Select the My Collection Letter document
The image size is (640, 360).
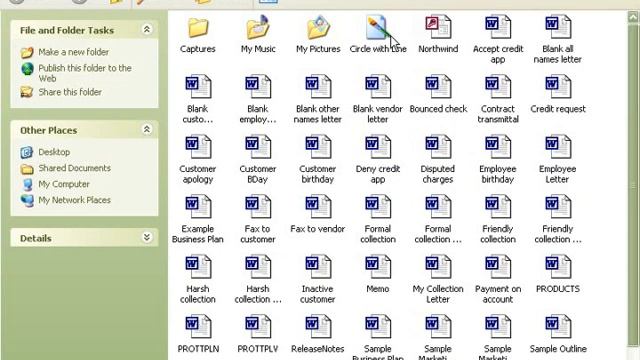click(438, 267)
